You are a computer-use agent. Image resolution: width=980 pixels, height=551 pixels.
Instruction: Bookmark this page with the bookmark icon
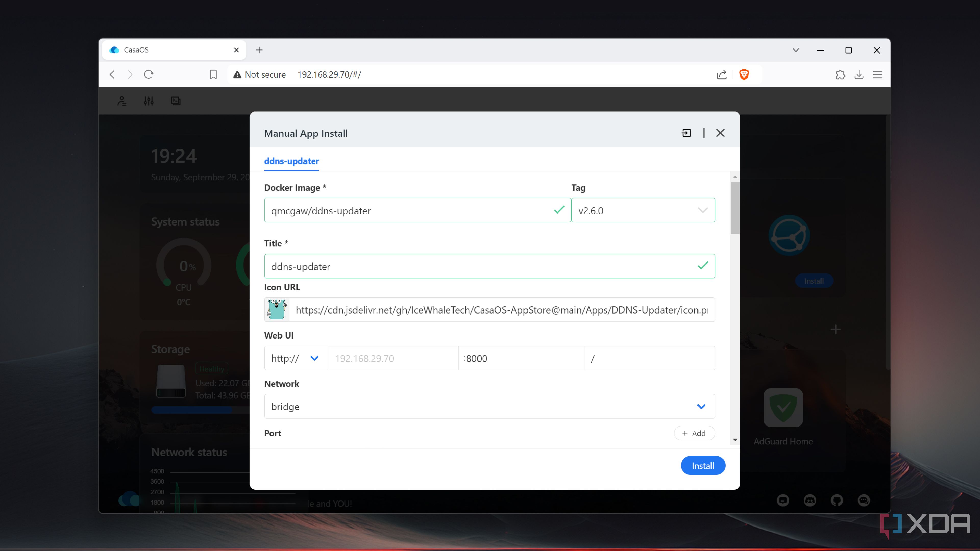pos(213,74)
